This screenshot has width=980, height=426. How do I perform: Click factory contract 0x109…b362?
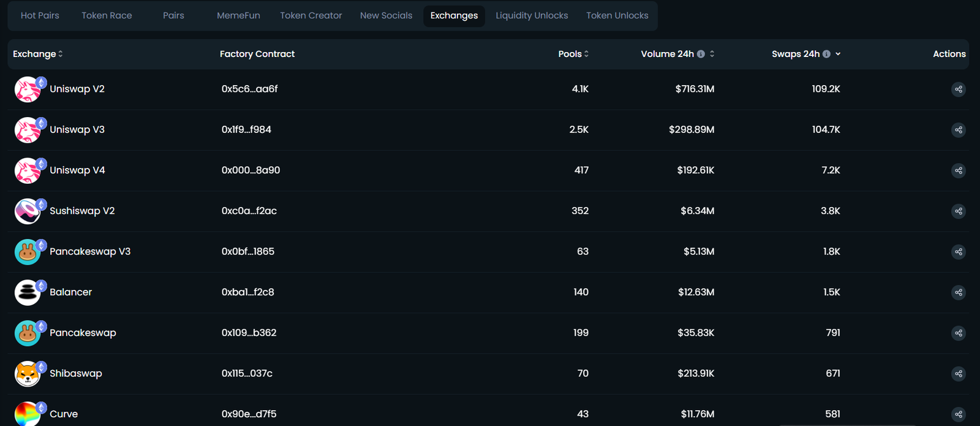pos(249,333)
